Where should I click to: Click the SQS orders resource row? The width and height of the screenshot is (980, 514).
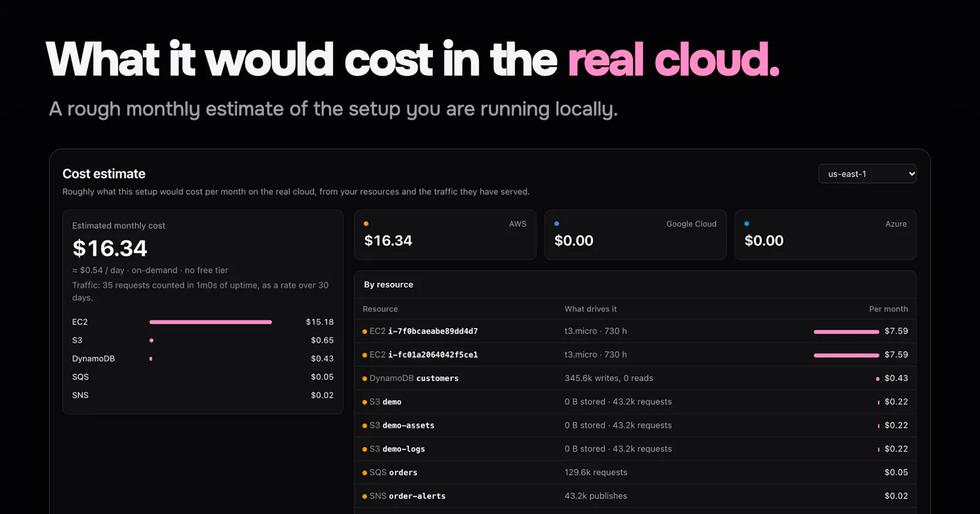point(635,472)
